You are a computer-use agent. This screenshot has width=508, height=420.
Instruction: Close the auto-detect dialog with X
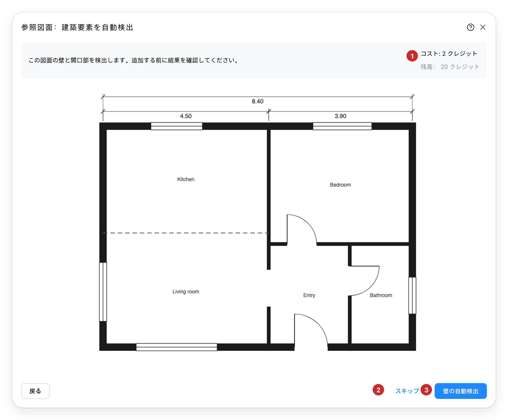[x=483, y=27]
